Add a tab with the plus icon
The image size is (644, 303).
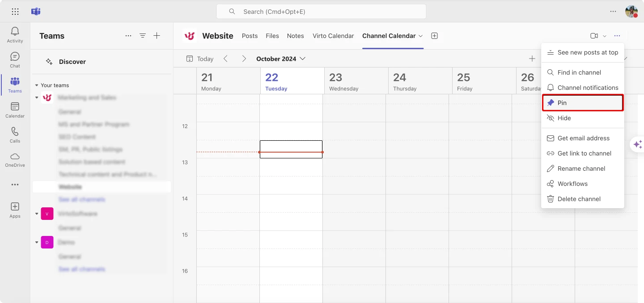(434, 36)
